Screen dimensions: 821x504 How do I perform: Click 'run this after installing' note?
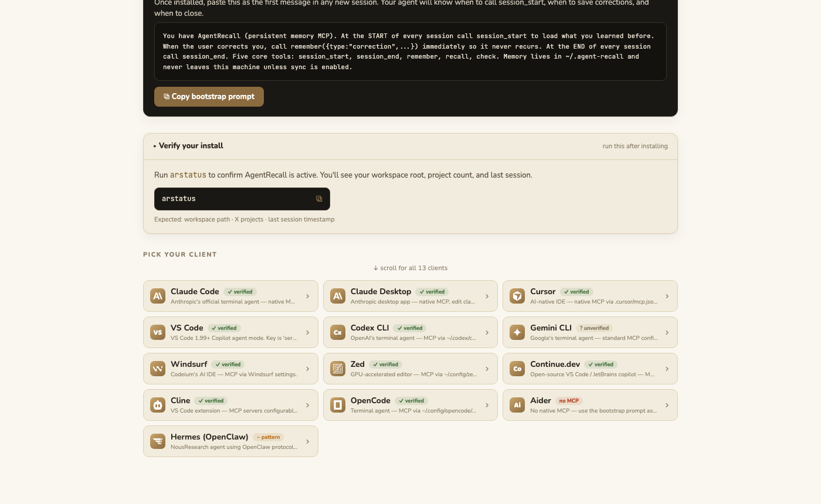point(635,146)
